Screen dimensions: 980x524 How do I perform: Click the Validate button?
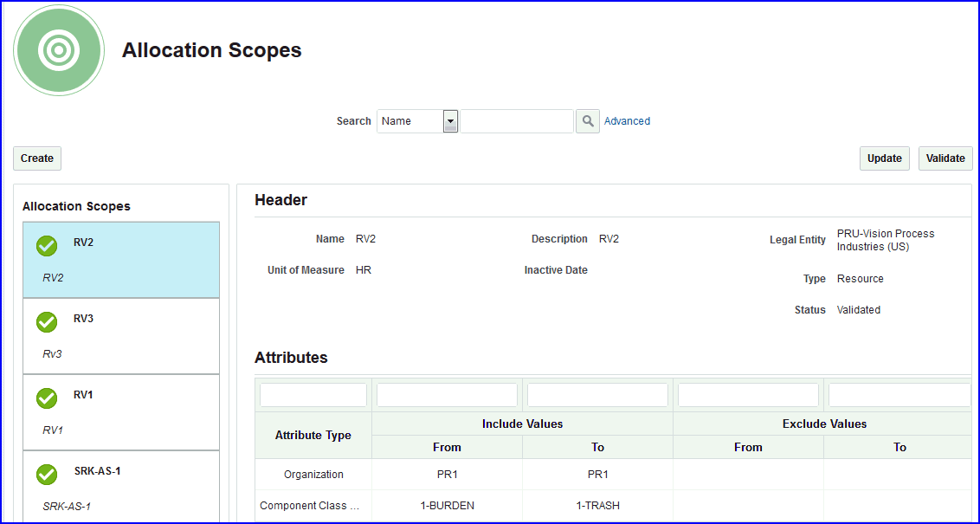[x=945, y=158]
